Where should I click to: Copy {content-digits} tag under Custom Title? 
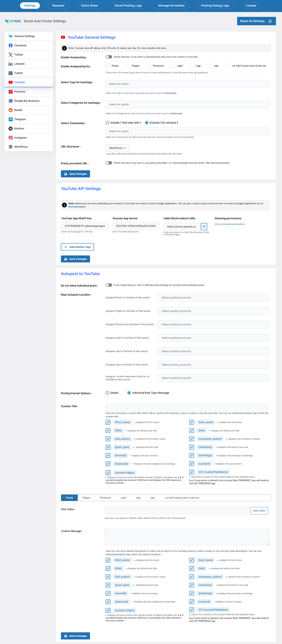pos(108,473)
